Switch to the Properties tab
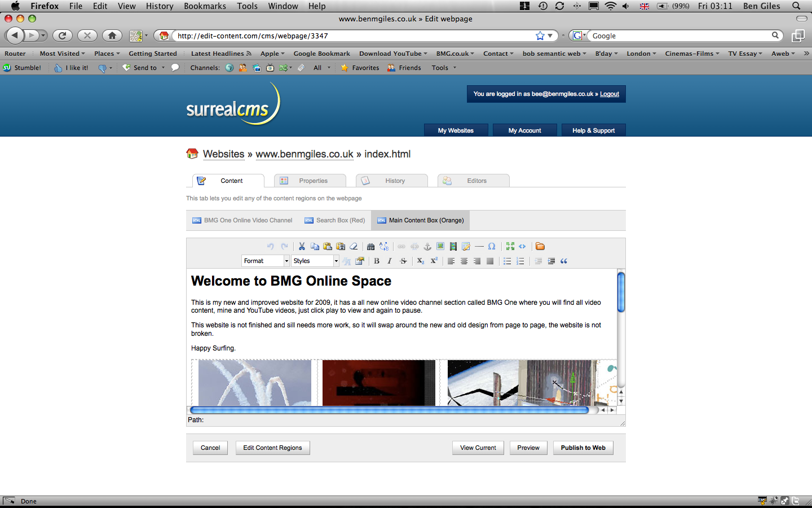 [x=310, y=181]
